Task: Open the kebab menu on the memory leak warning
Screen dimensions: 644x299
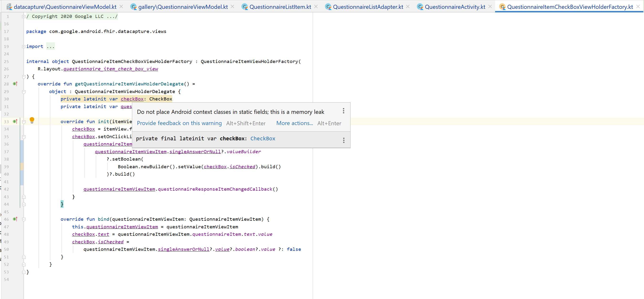Action: coord(344,111)
